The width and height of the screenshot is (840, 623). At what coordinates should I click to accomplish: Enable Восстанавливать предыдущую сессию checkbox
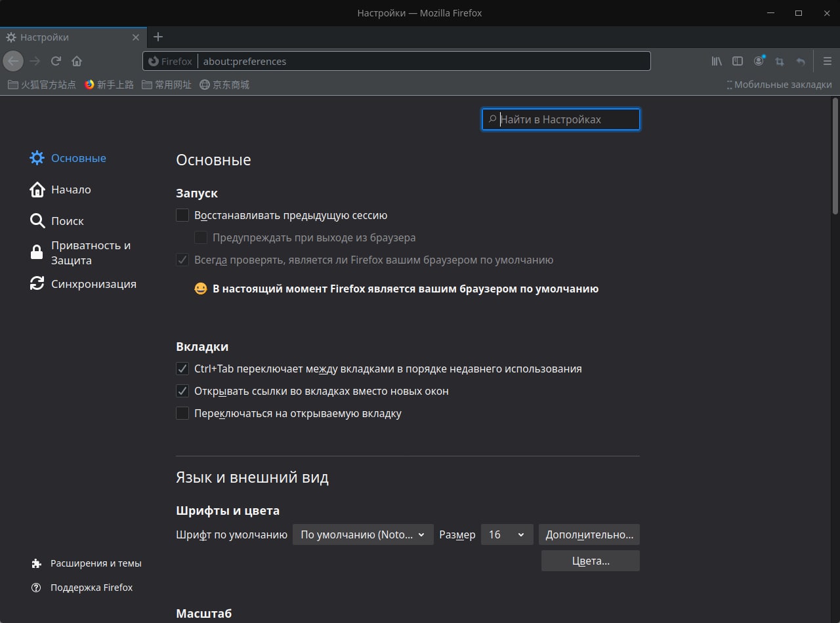(x=182, y=215)
